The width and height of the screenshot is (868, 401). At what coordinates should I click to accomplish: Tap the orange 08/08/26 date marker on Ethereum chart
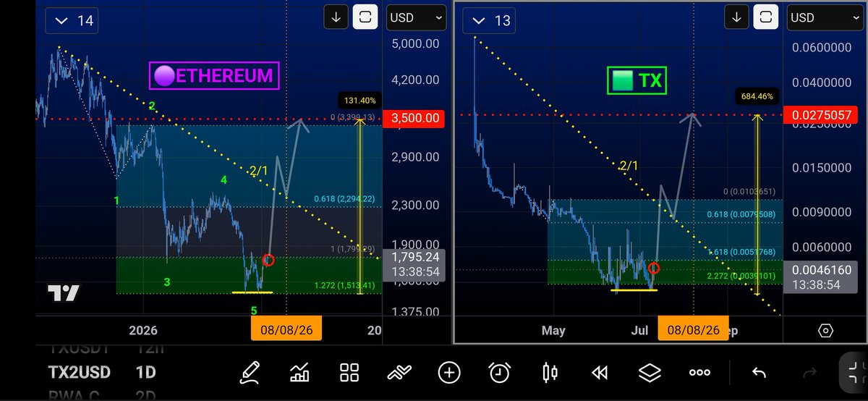[286, 330]
